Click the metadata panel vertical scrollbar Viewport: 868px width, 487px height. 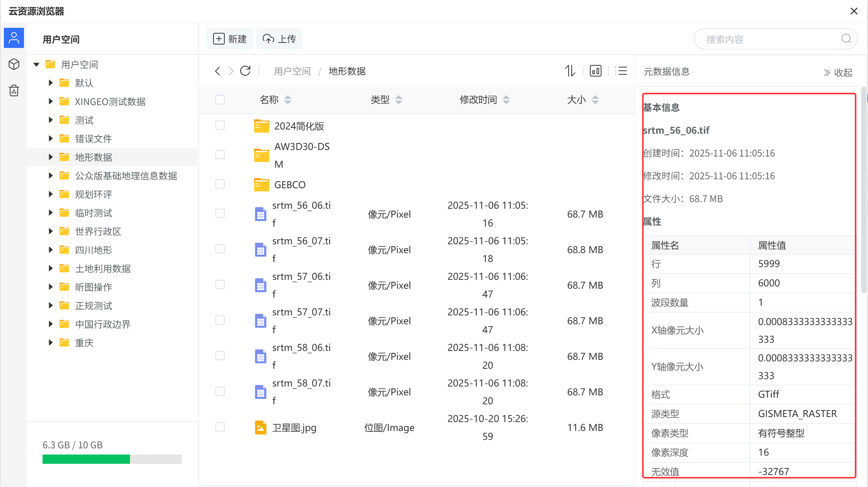point(863,190)
